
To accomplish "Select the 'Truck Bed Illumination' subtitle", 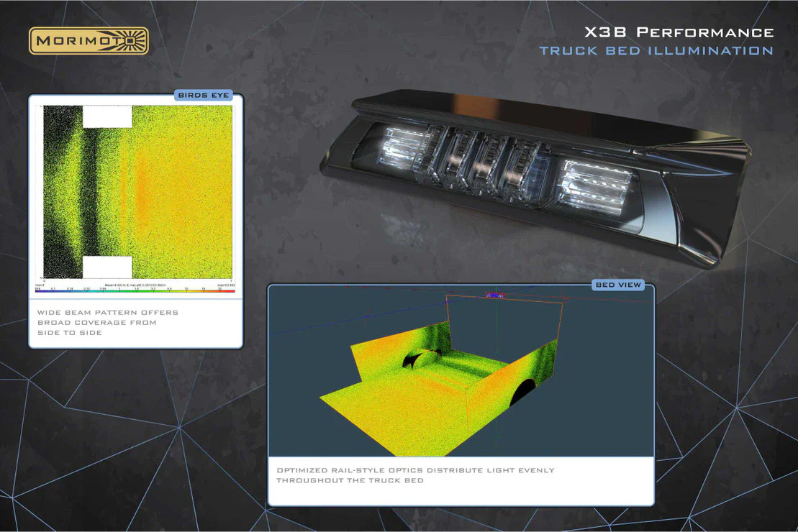I will [x=656, y=51].
